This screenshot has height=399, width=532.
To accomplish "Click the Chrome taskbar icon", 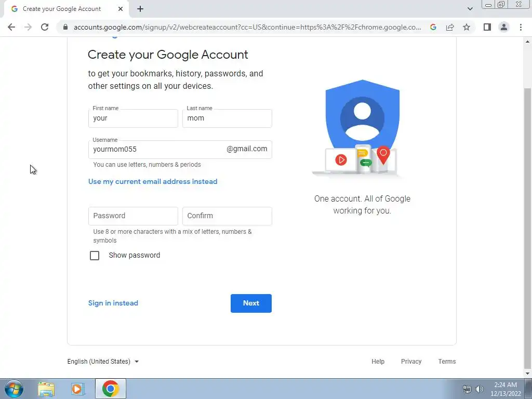I will click(111, 389).
